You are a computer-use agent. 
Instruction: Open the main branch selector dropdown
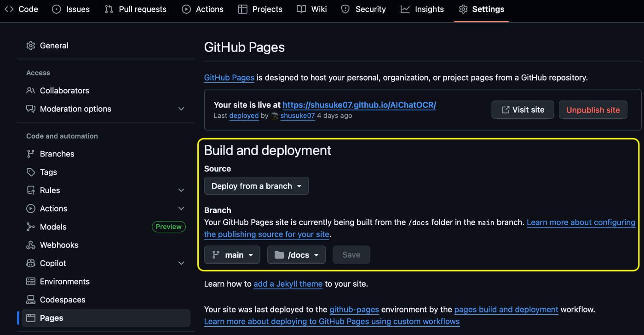coord(232,255)
